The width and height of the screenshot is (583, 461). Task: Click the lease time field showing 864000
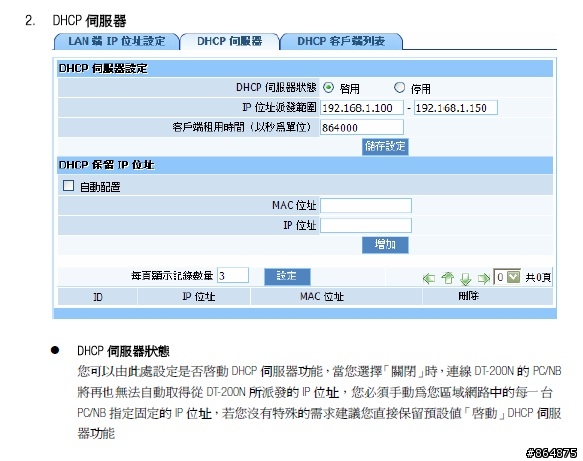coord(362,128)
